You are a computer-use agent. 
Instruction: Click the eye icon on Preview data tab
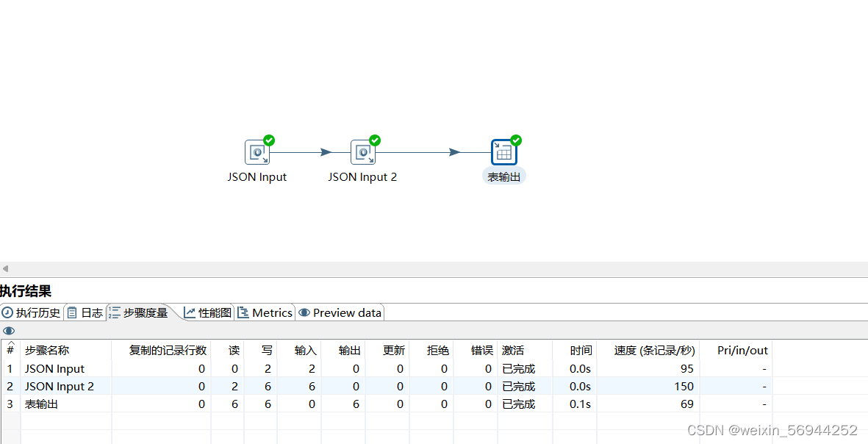point(304,312)
